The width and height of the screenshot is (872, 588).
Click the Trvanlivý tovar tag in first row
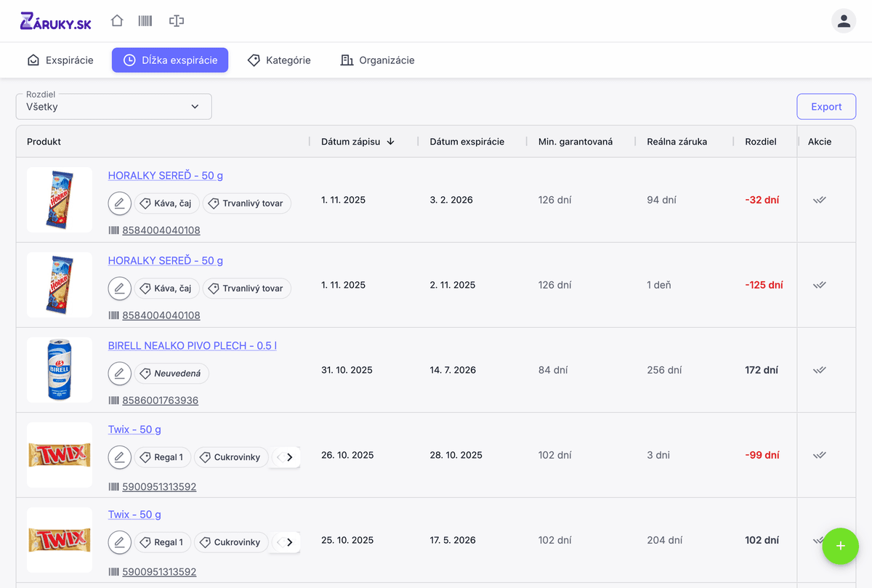[246, 204]
